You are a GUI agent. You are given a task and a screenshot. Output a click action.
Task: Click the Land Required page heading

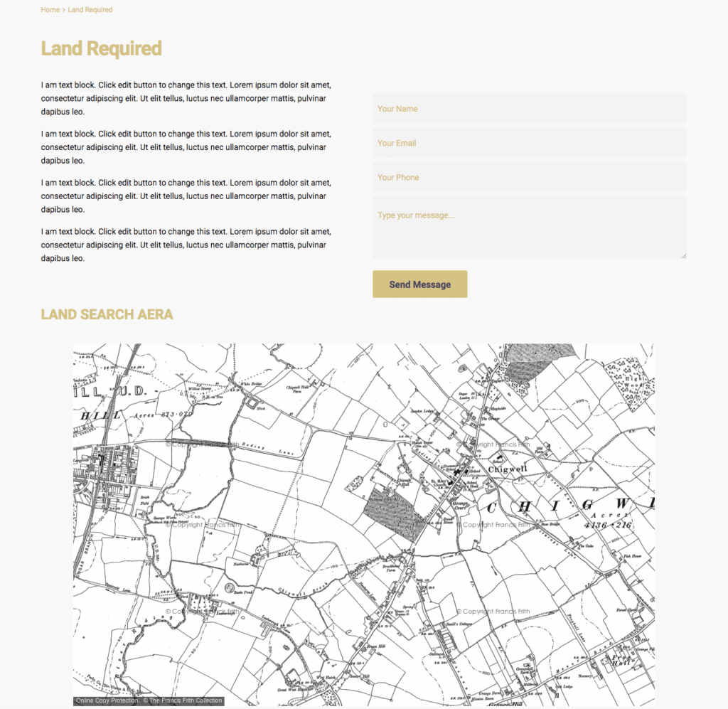pyautogui.click(x=101, y=48)
